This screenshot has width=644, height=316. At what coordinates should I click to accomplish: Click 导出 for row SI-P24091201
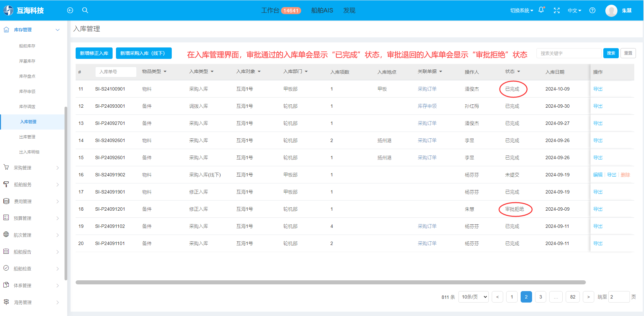(x=598, y=209)
